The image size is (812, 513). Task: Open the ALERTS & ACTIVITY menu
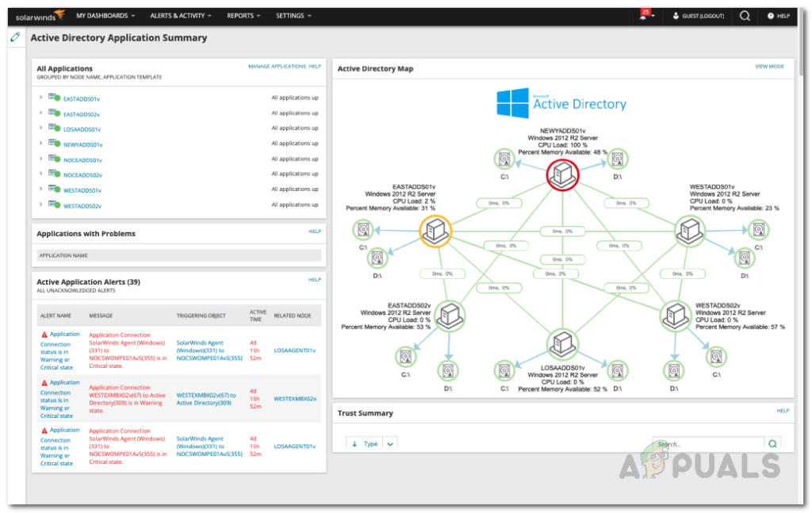pos(182,14)
